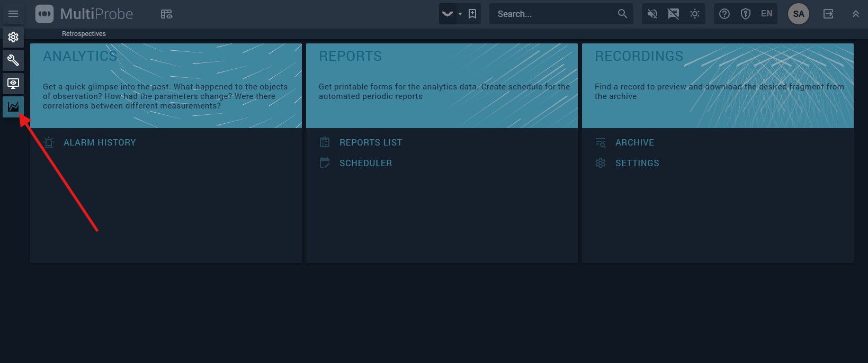Open the Scheduler link

click(365, 163)
